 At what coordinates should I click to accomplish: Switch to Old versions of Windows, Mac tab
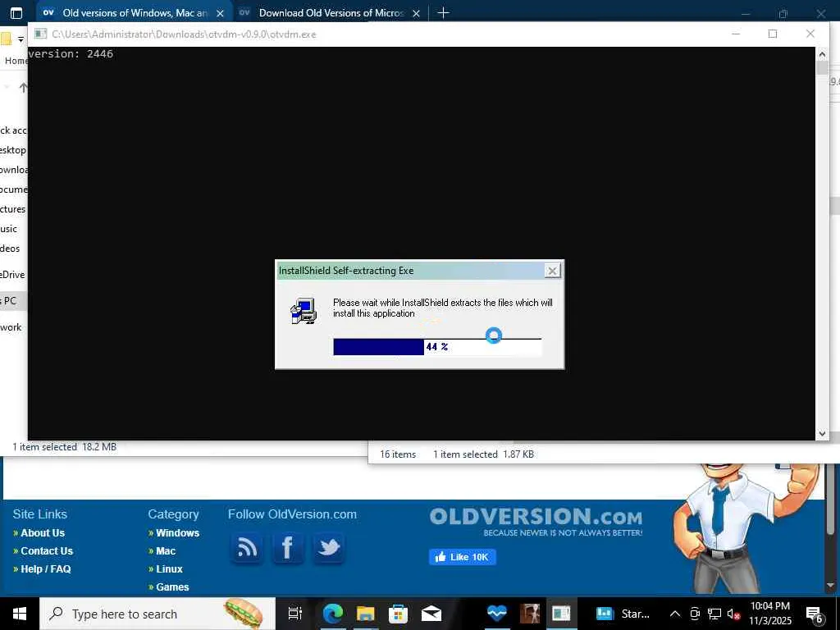pyautogui.click(x=135, y=13)
